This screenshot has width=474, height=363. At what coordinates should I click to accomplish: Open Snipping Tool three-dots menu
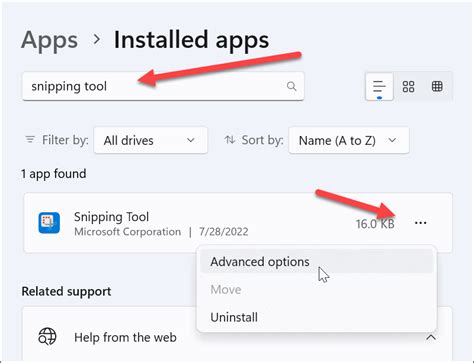point(420,223)
